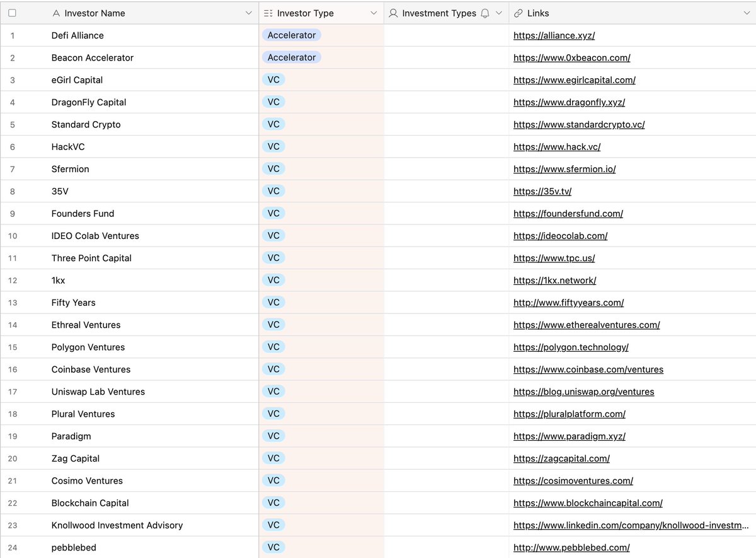The height and width of the screenshot is (558, 756).
Task: Click the Accelerator tag for Defi Alliance
Action: point(292,35)
